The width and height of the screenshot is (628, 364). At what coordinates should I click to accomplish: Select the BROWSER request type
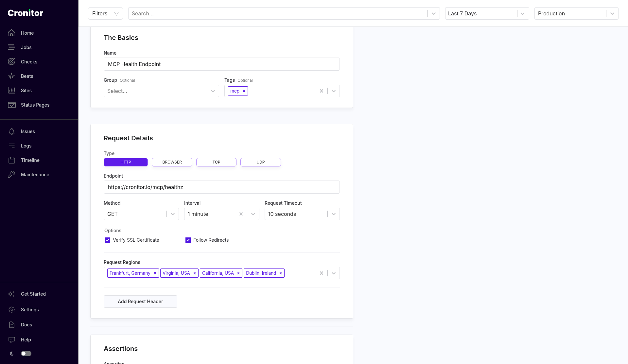pos(172,162)
